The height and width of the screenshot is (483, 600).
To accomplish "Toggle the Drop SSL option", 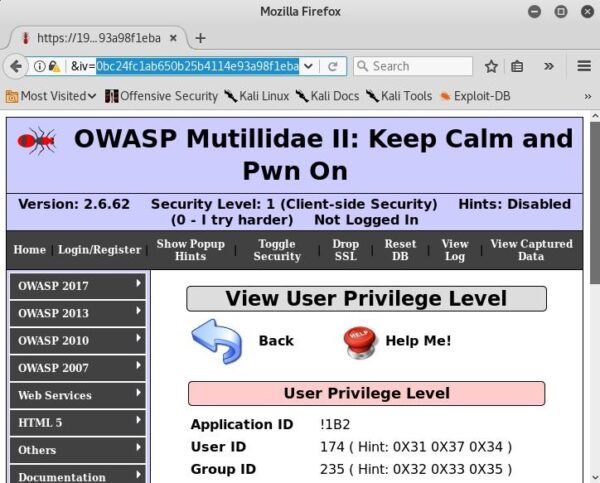I will tap(345, 250).
